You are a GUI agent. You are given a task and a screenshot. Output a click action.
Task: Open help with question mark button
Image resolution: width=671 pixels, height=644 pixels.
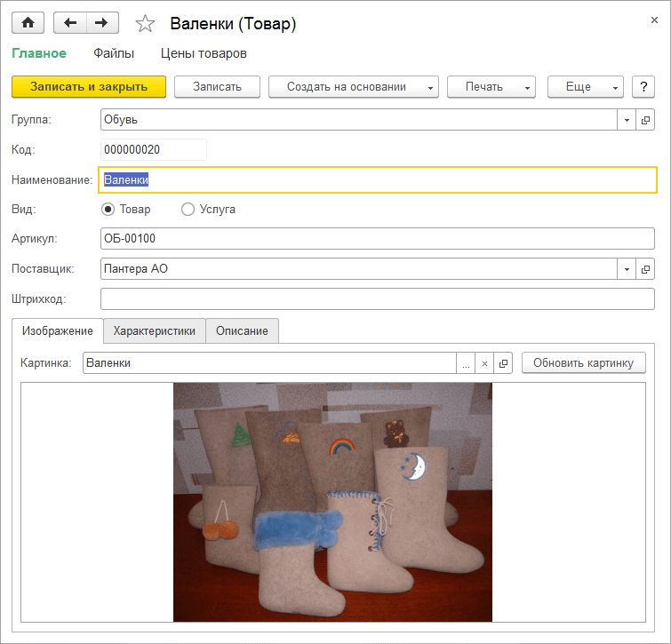pos(643,87)
